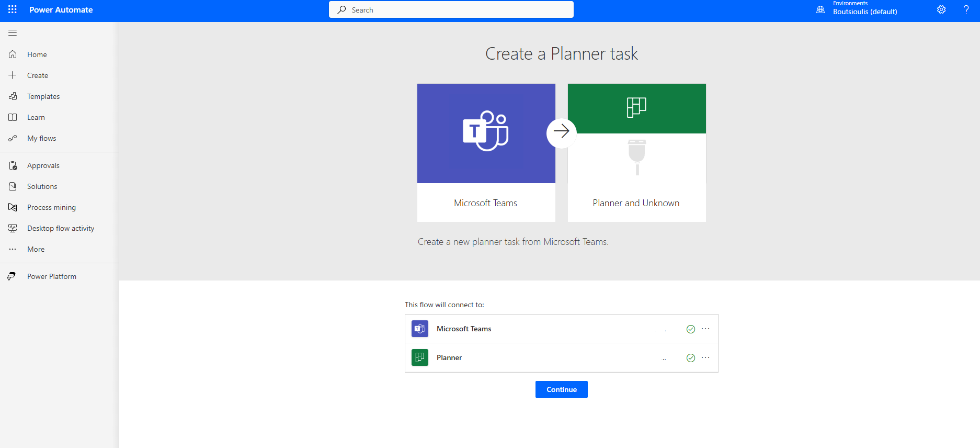
Task: Click the 'Planner and Unknown' tile caption
Action: [636, 203]
